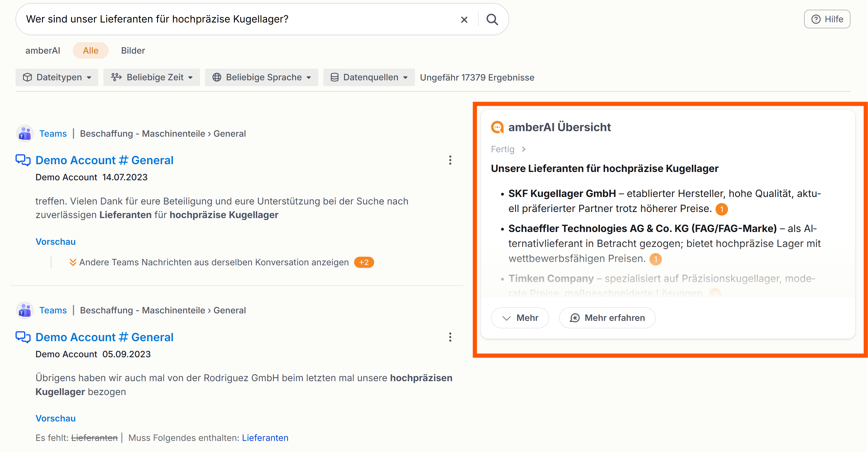Click the Beschaffung - Maschinenteile › General path of the 05.09.2023 result

coord(163,310)
